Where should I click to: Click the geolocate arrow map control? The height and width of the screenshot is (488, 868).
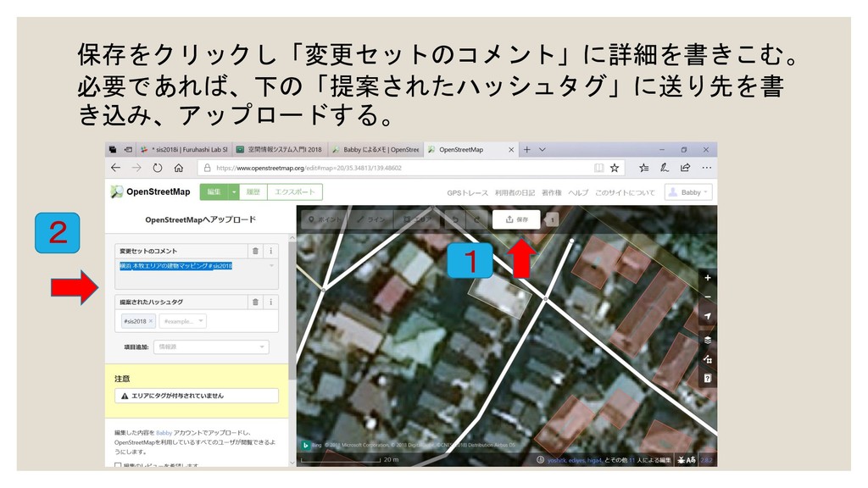(708, 317)
